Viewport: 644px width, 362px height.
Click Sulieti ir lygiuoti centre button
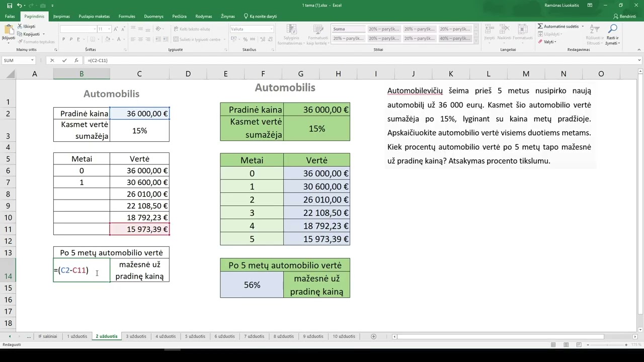pos(197,39)
